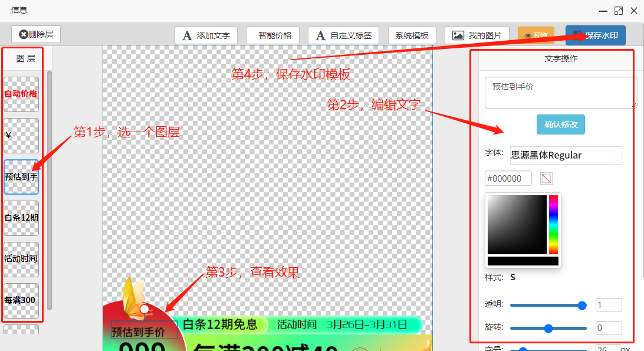Viewport: 644px width, 351px height.
Task: Click the rainbow hue strip in color picker
Action: (553, 225)
